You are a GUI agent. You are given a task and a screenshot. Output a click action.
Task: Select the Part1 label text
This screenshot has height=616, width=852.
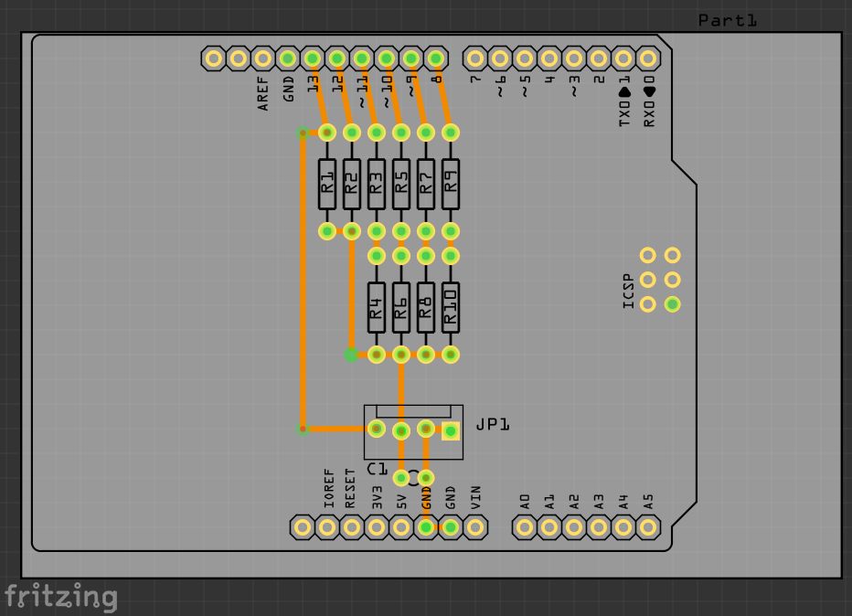[727, 19]
